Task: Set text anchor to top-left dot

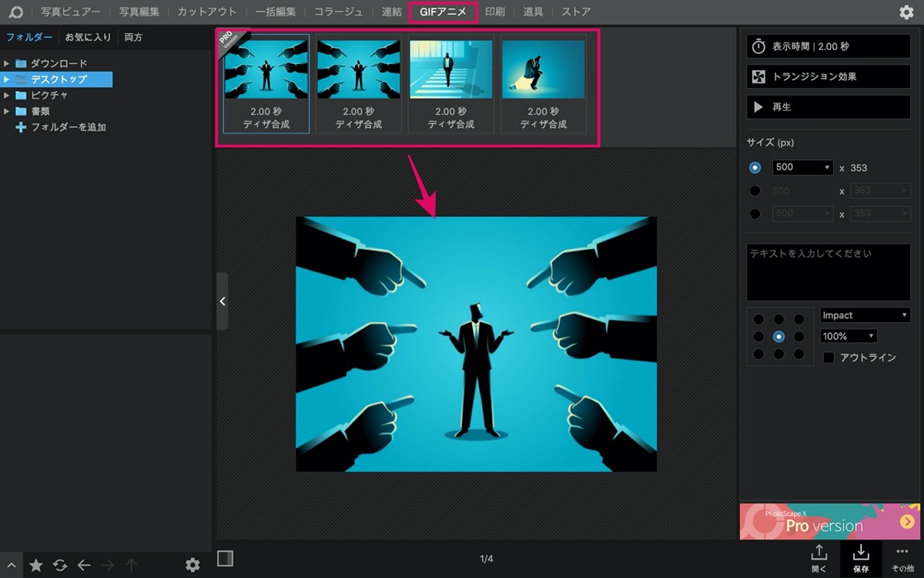Action: pos(758,319)
